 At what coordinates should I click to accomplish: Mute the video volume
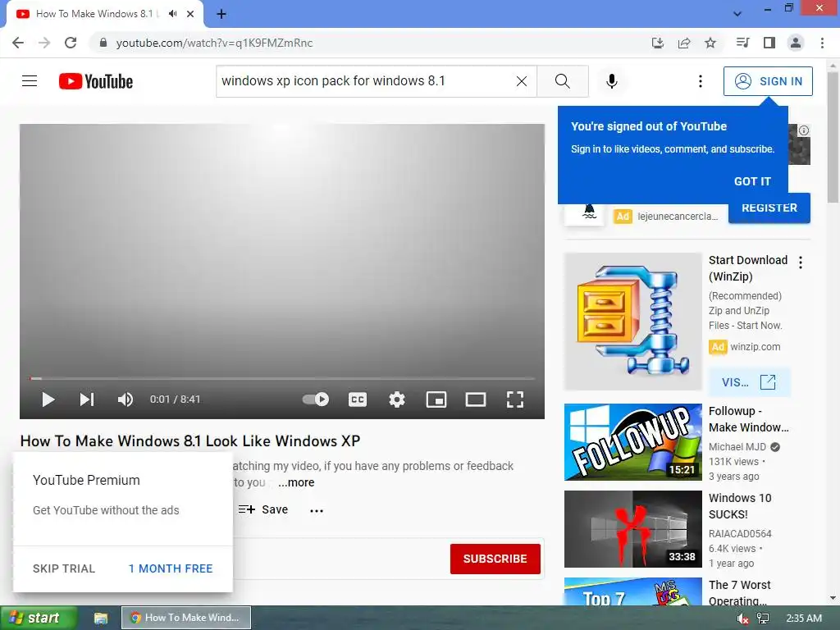(126, 399)
